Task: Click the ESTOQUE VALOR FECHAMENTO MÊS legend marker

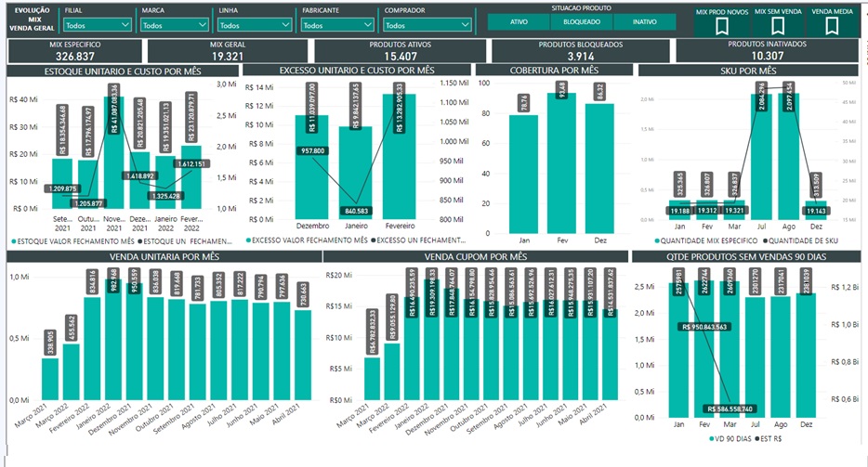Action: click(x=13, y=241)
